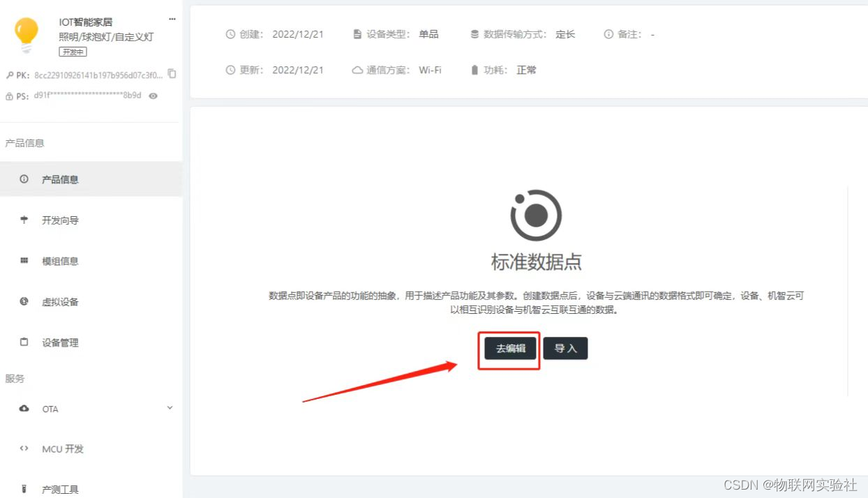Open the 产品信息 menu item
Image resolution: width=868 pixels, height=498 pixels.
(x=91, y=179)
